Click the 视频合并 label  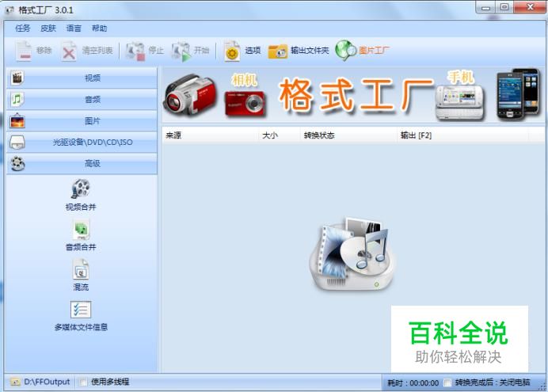(x=81, y=207)
